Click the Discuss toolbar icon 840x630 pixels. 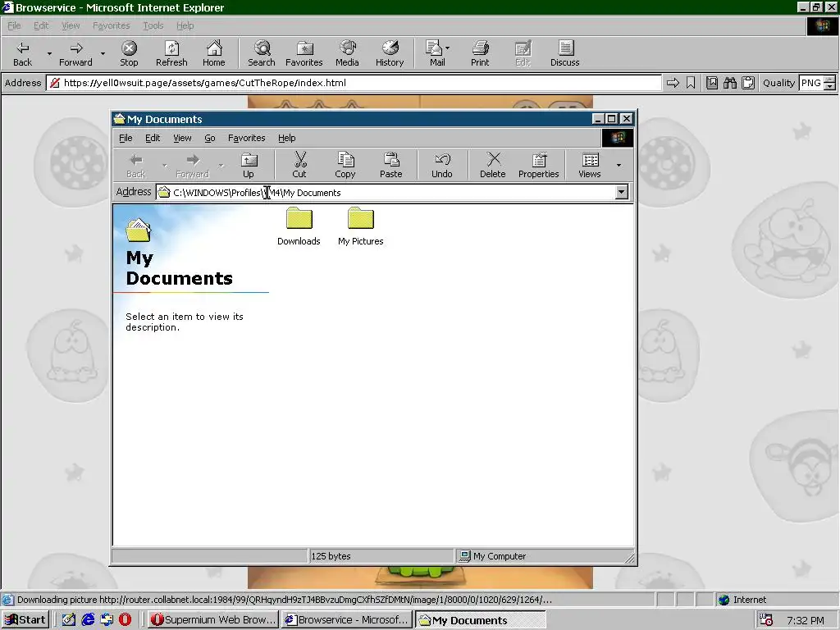point(564,53)
